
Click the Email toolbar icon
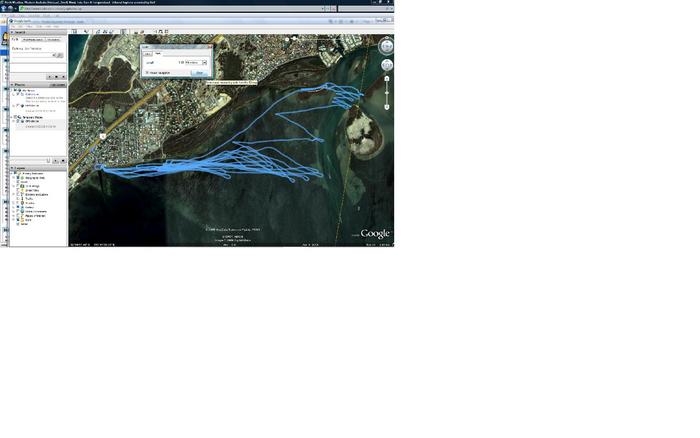pyautogui.click(x=136, y=32)
